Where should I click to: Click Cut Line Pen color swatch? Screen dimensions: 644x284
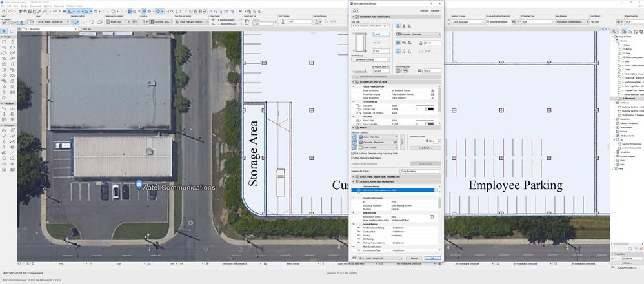[430, 109]
